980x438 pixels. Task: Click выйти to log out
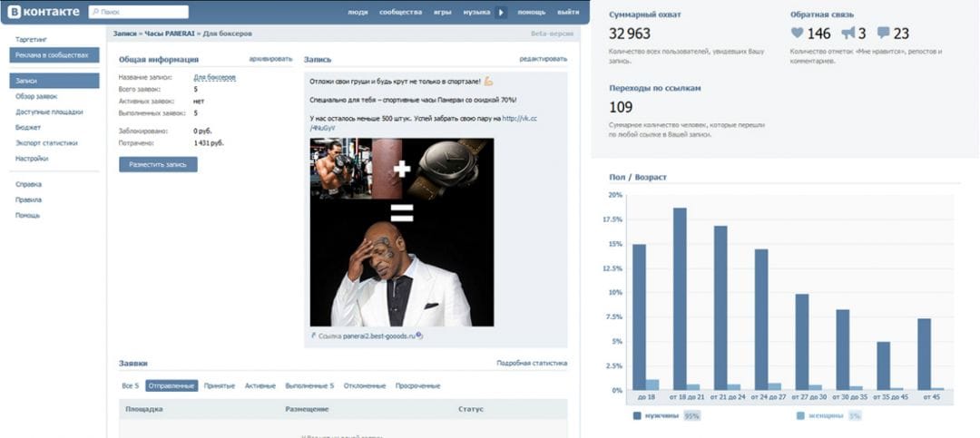[568, 13]
